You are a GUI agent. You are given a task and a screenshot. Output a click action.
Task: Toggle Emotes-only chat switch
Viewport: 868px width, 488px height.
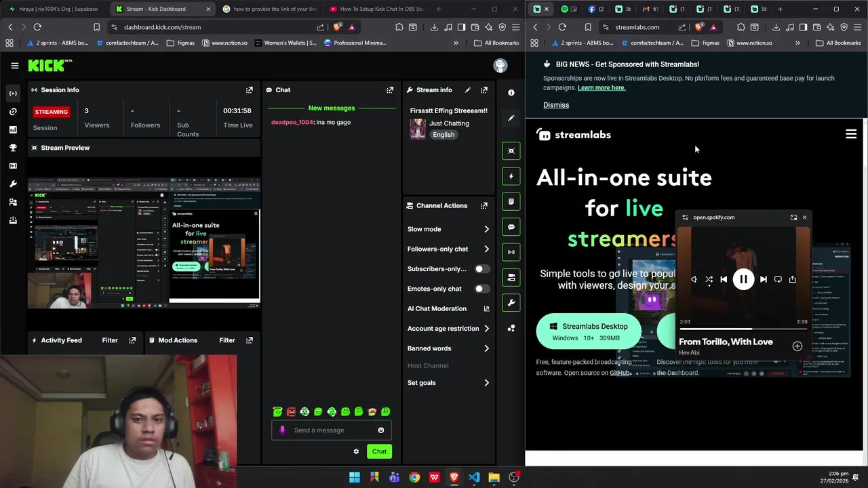click(481, 289)
